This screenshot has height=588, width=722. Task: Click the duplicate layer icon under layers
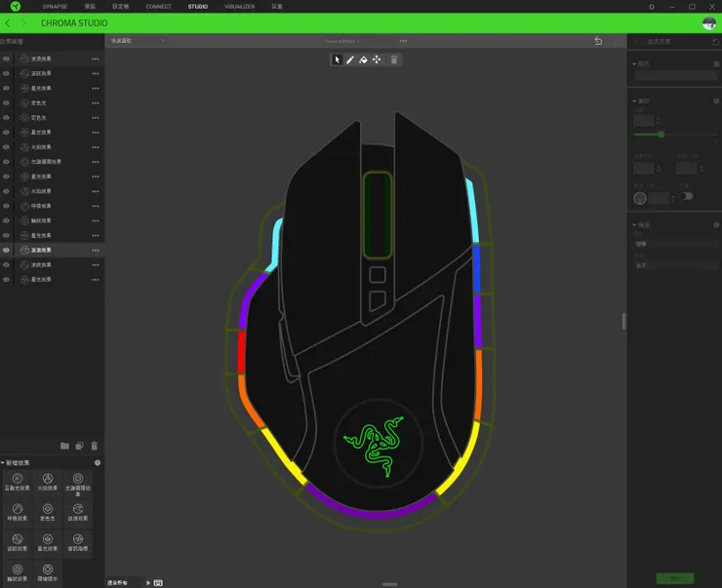coord(79,446)
